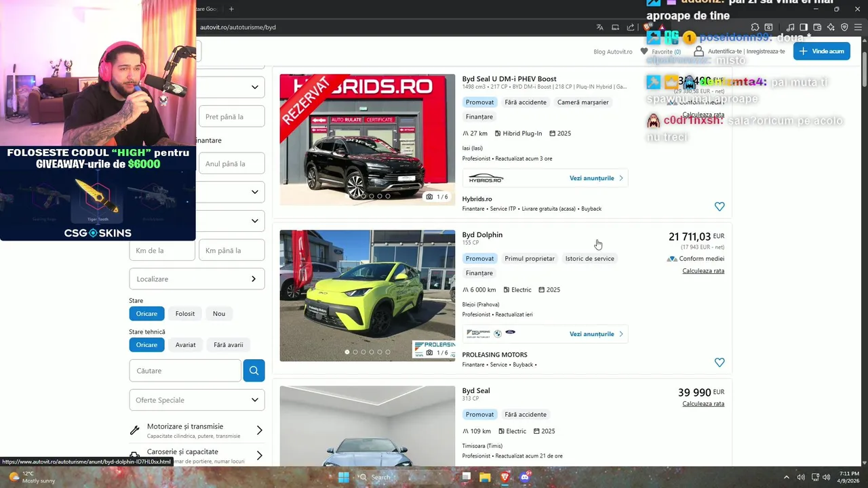Open dropdown directly above Km până la field
The height and width of the screenshot is (488, 868).
(232, 221)
